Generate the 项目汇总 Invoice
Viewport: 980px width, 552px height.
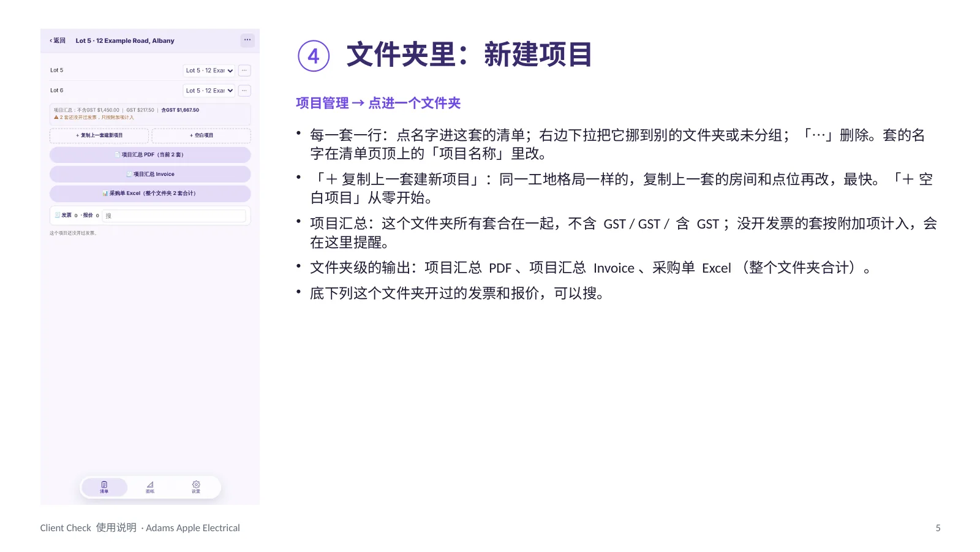[x=150, y=174]
